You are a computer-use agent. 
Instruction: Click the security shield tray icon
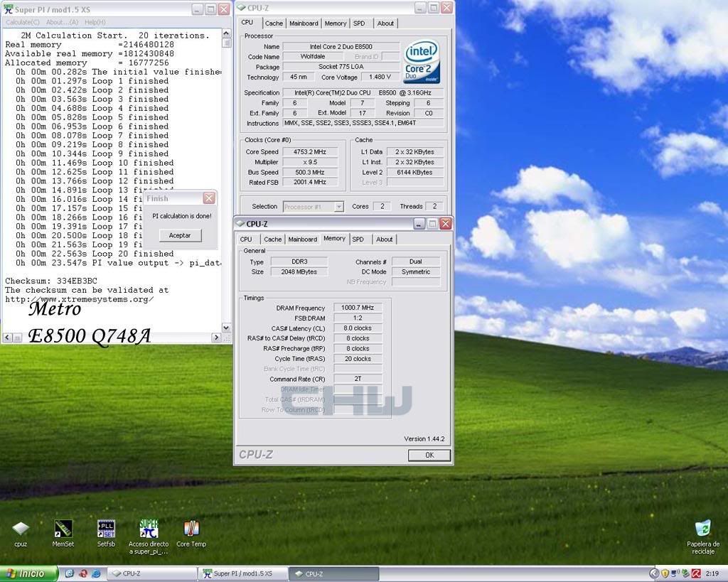(x=665, y=573)
